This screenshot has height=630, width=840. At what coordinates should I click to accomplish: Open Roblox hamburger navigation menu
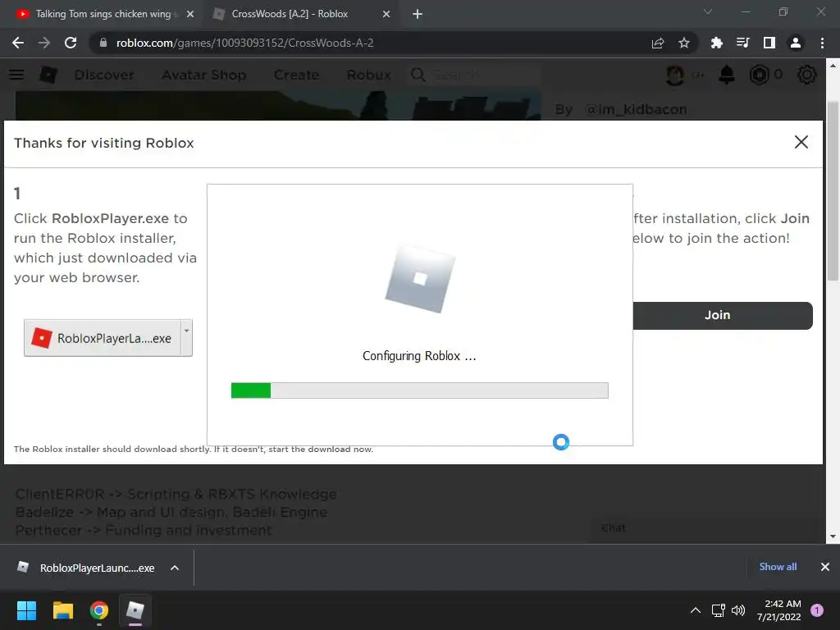[16, 75]
